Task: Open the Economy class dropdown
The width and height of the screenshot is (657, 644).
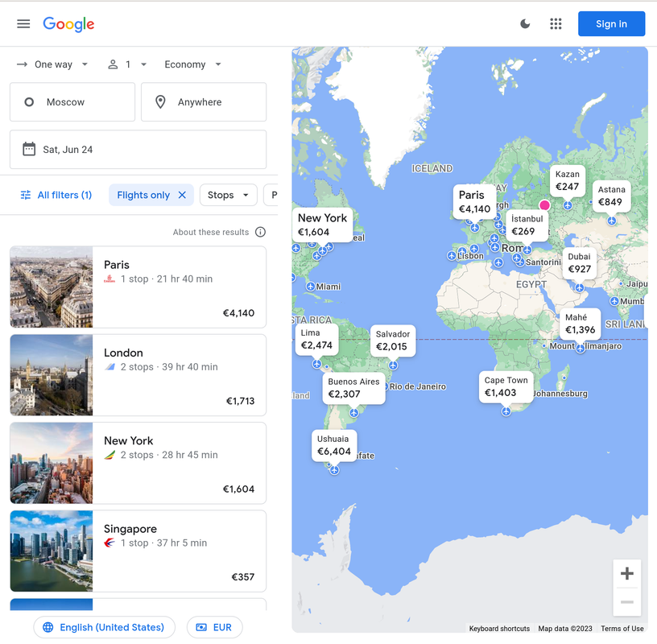Action: (192, 64)
